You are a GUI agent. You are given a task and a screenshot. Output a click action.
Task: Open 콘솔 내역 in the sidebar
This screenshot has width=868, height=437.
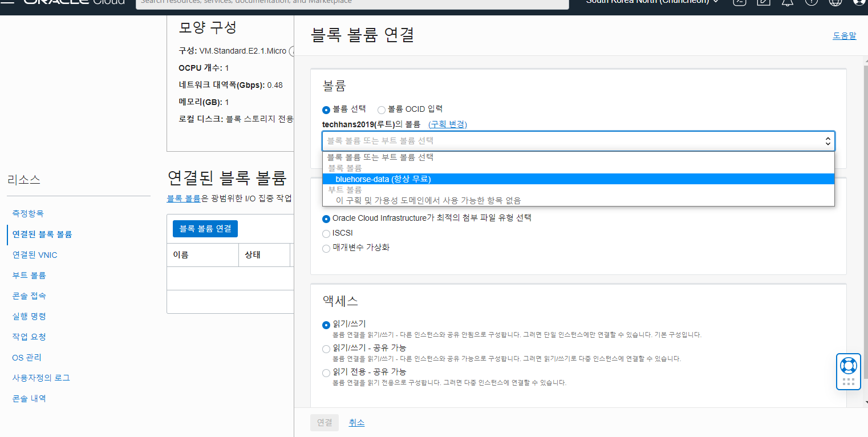click(x=29, y=398)
